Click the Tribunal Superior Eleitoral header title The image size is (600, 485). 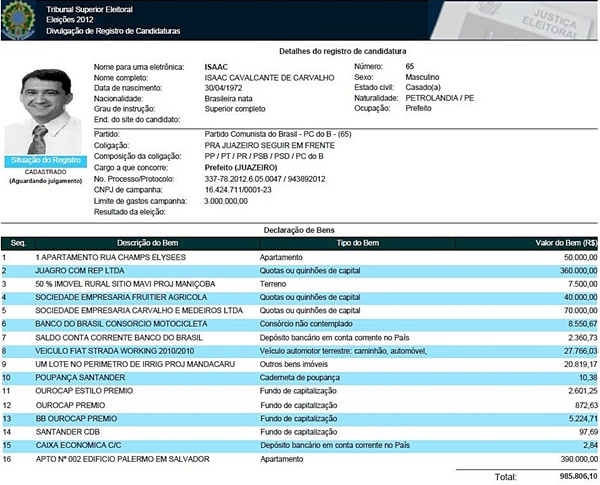(x=94, y=8)
